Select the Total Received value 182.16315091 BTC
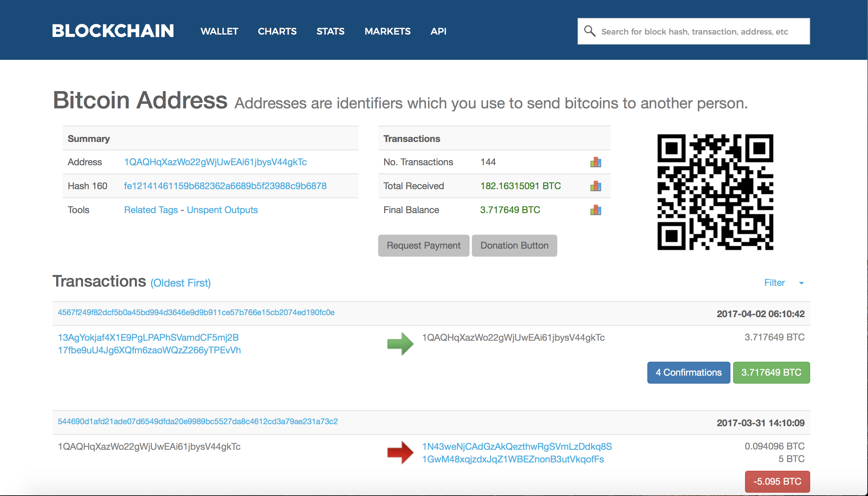Image resolution: width=868 pixels, height=496 pixels. click(520, 186)
